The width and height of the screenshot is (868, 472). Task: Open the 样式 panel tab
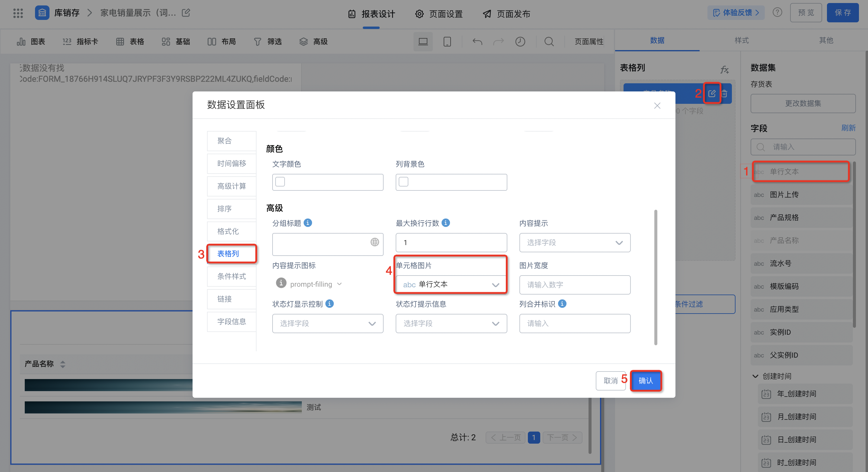[x=741, y=40]
